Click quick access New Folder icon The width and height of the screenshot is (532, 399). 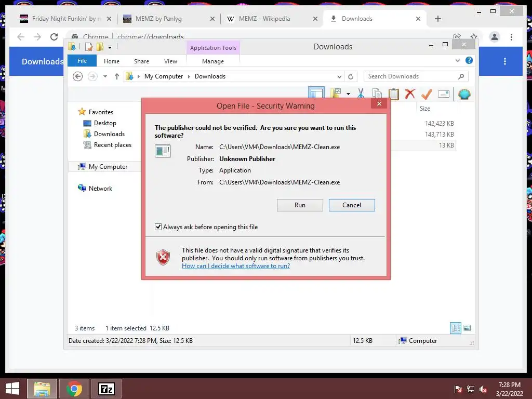click(100, 47)
